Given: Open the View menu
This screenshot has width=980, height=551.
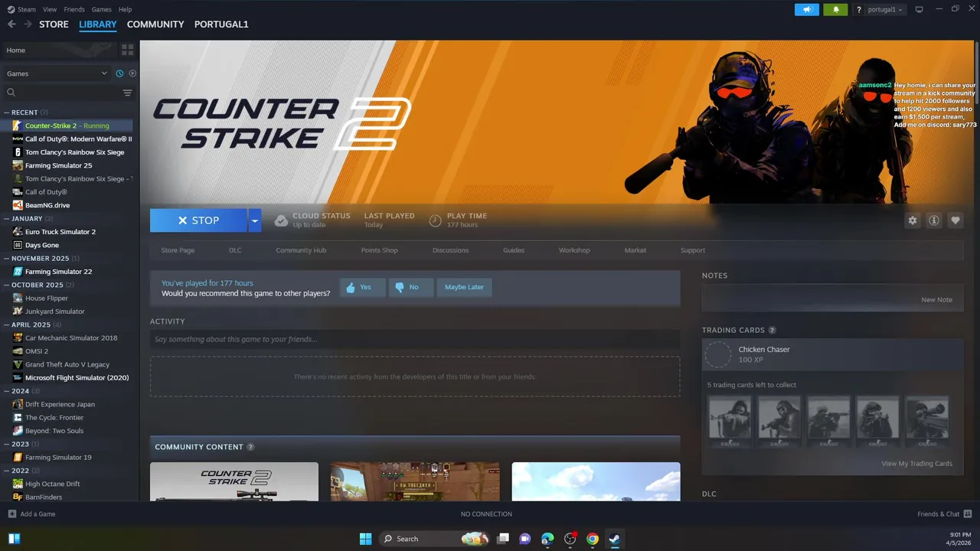Looking at the screenshot, I should (50, 9).
